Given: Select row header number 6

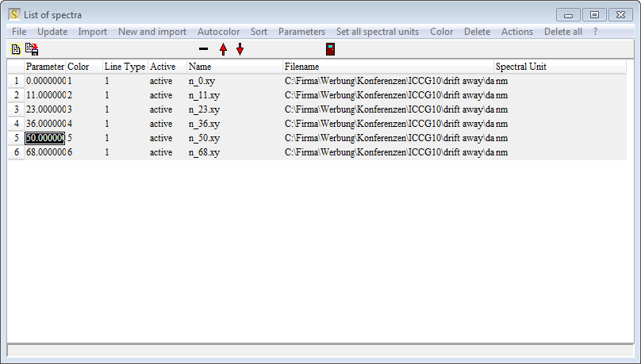Looking at the screenshot, I should click(x=16, y=152).
